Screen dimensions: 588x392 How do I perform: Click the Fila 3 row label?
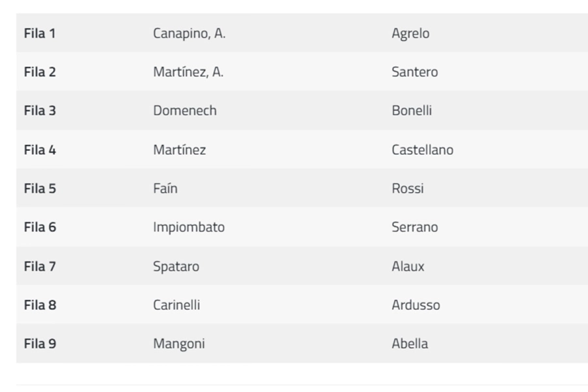[x=40, y=110]
